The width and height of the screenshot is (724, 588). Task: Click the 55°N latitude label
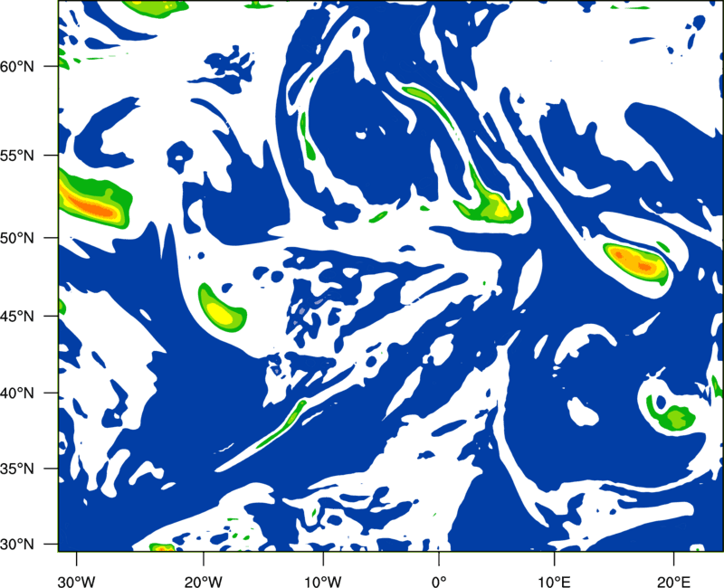point(17,156)
